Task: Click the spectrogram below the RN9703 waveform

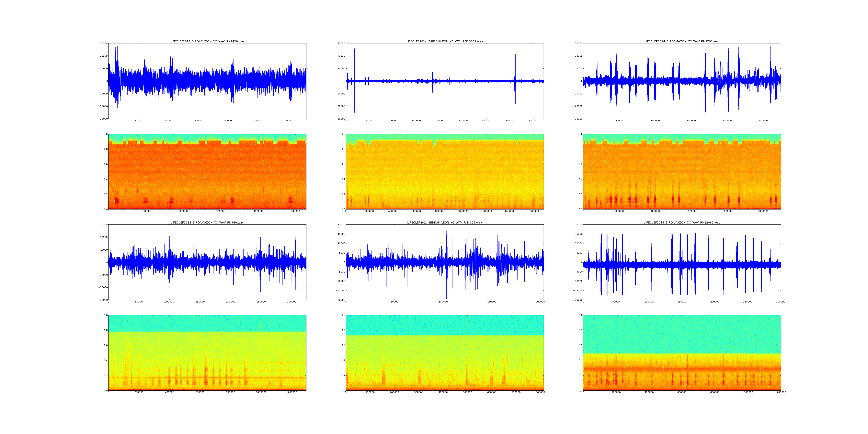Action: coord(682,172)
